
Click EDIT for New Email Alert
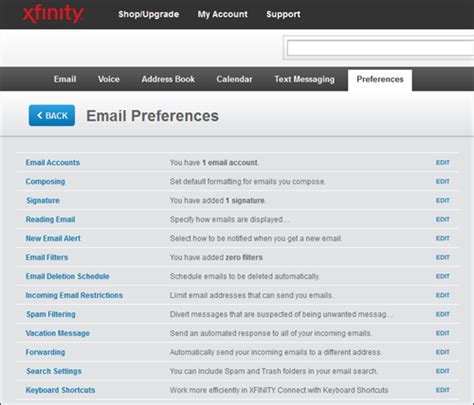[443, 238]
